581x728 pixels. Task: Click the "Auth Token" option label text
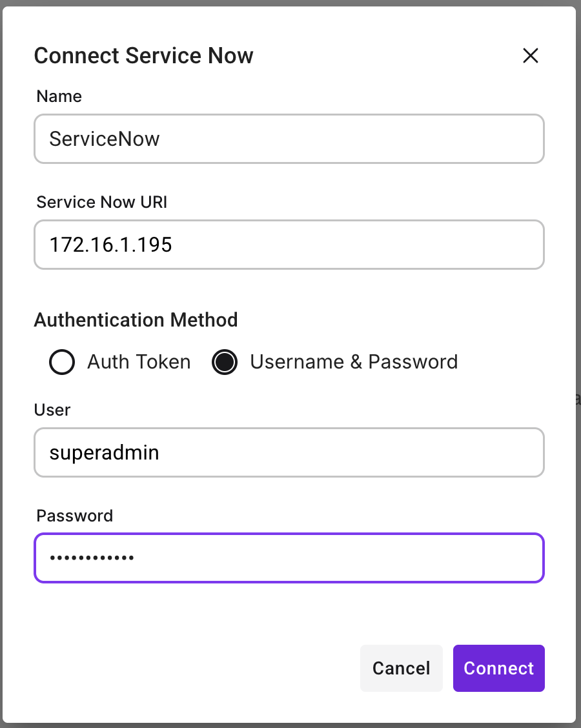139,362
